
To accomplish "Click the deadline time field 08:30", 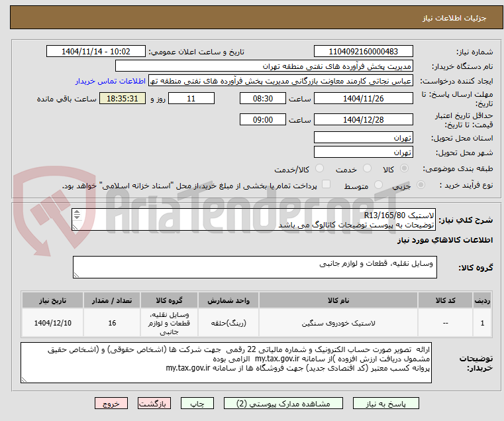I will 263,99.
